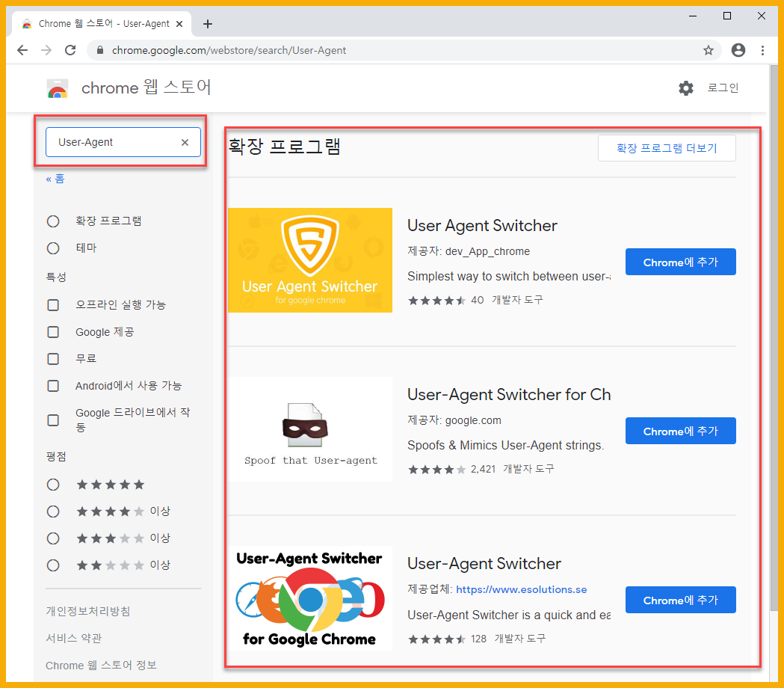Check the 오프라인 실행 가능 checkbox
This screenshot has height=688, width=784.
[53, 305]
